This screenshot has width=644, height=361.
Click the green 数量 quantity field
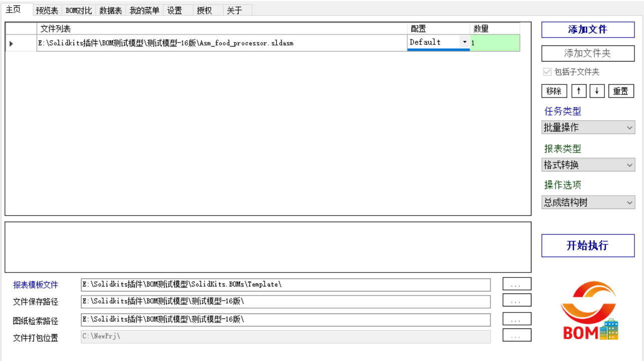[494, 42]
